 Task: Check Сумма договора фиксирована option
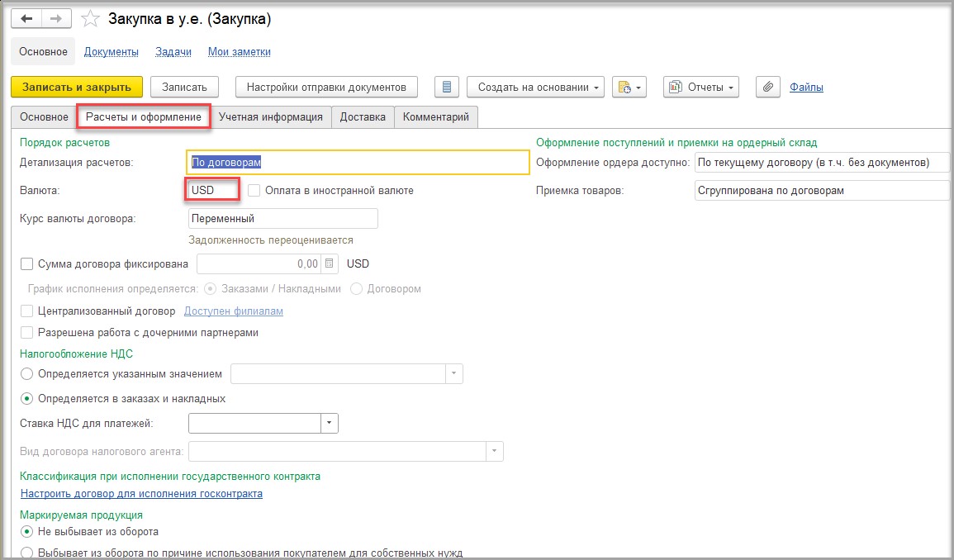pos(27,264)
